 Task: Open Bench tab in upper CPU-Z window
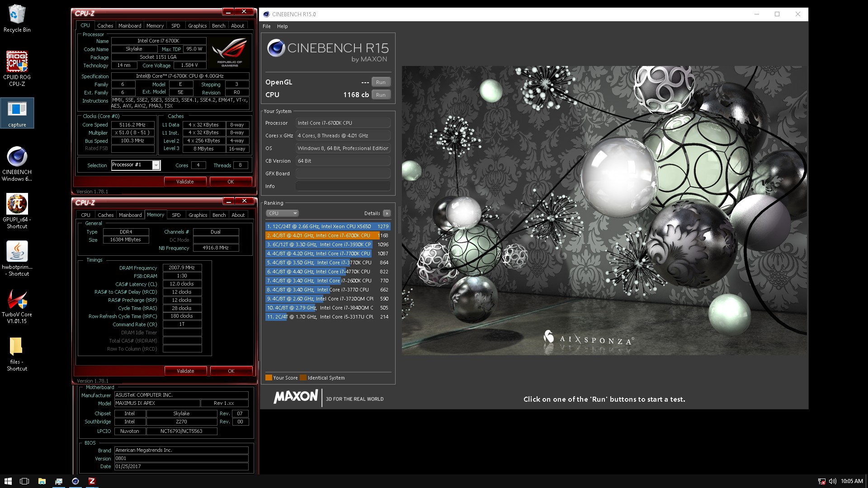click(x=219, y=26)
